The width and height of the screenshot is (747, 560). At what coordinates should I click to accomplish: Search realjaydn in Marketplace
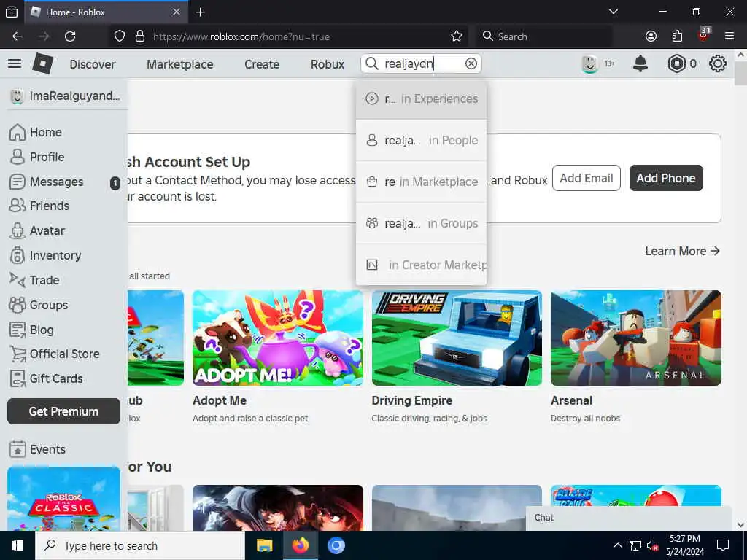pos(421,182)
